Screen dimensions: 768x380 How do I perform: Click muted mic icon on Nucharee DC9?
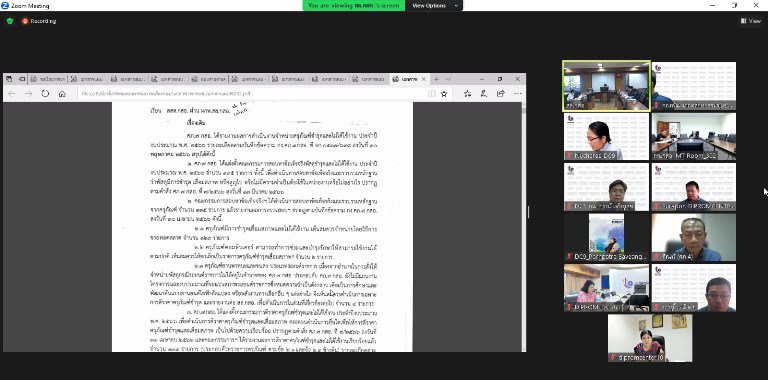(x=569, y=155)
